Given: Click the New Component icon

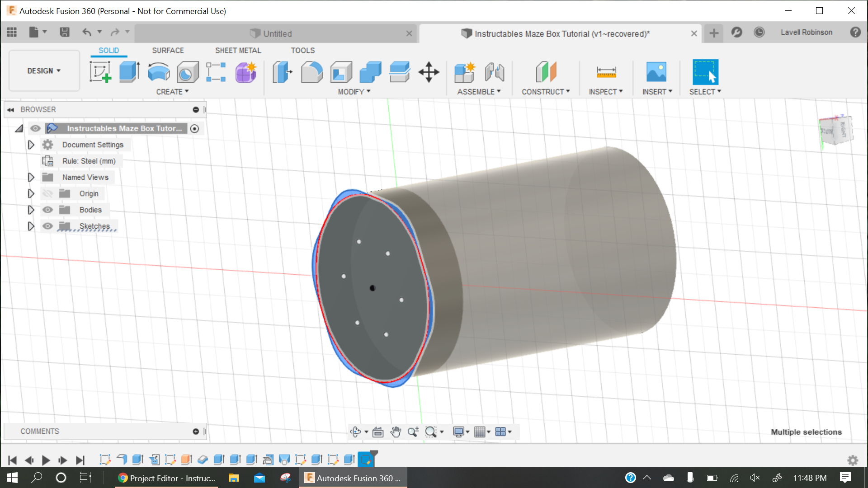Looking at the screenshot, I should tap(465, 72).
